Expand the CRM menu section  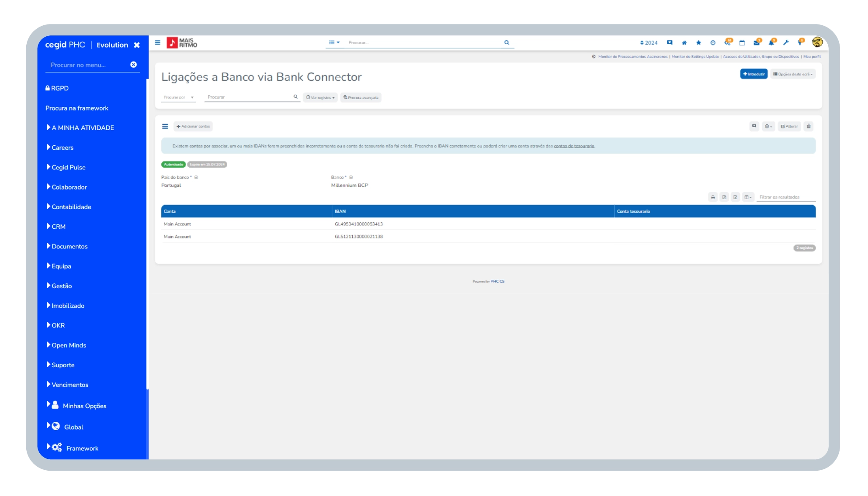pos(56,227)
